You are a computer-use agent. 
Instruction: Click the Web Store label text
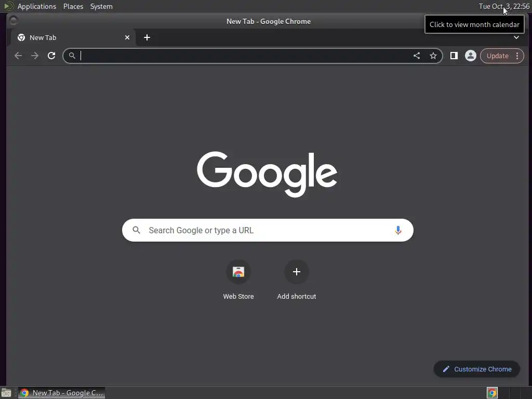coord(238,296)
